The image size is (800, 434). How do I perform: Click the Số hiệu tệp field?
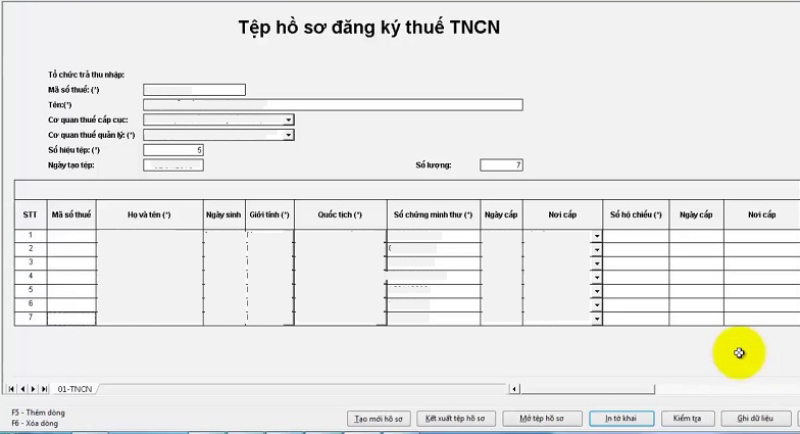pyautogui.click(x=173, y=150)
